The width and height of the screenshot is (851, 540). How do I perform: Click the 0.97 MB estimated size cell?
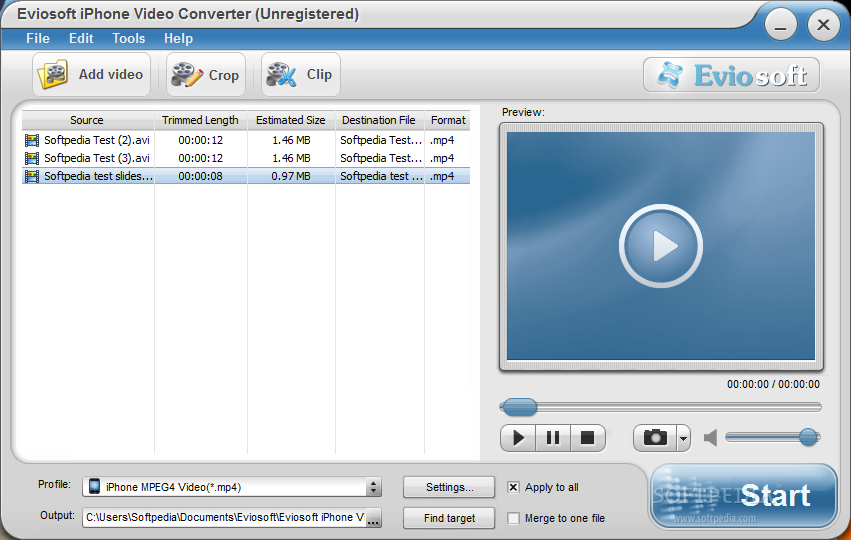[291, 176]
